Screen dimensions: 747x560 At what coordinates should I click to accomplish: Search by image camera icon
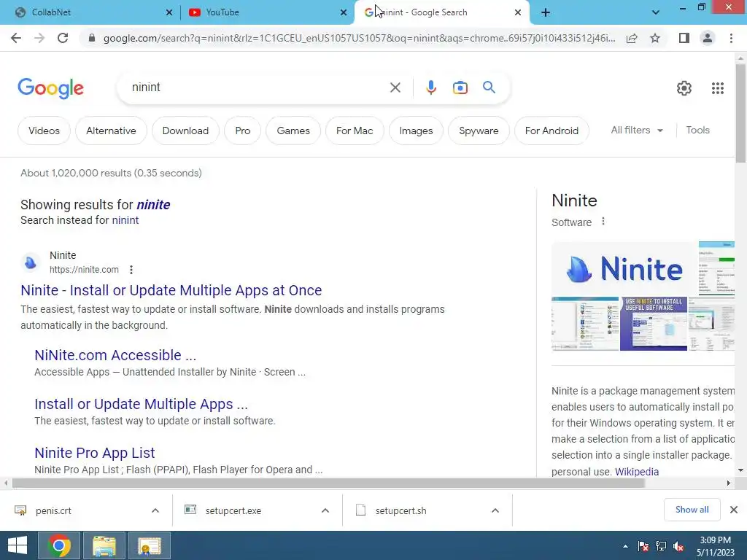tap(460, 87)
